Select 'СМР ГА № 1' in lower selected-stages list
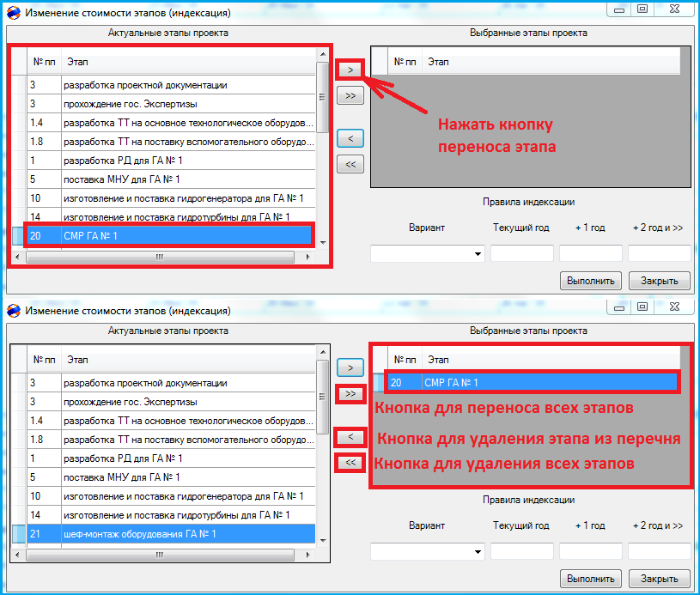The width and height of the screenshot is (700, 595). 533,383
